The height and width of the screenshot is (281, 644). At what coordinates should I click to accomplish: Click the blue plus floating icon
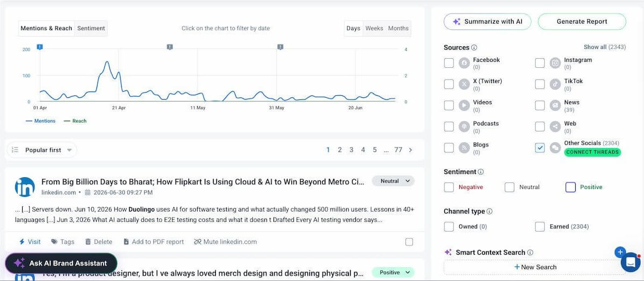tap(620, 252)
